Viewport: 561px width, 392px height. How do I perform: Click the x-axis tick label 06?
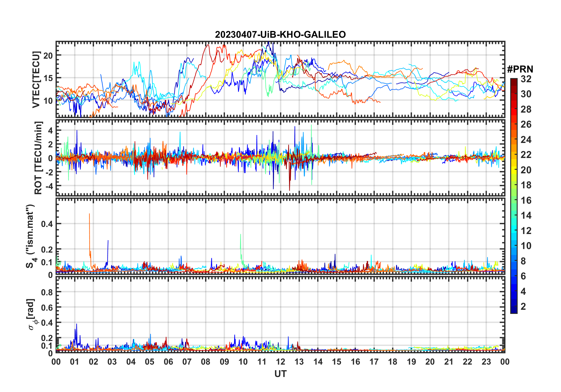(x=168, y=362)
